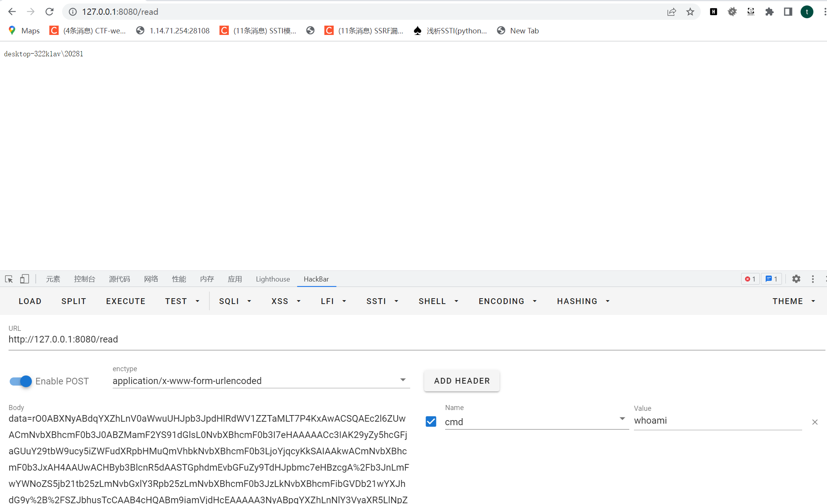Switch to the 网络 tab

pos(151,279)
